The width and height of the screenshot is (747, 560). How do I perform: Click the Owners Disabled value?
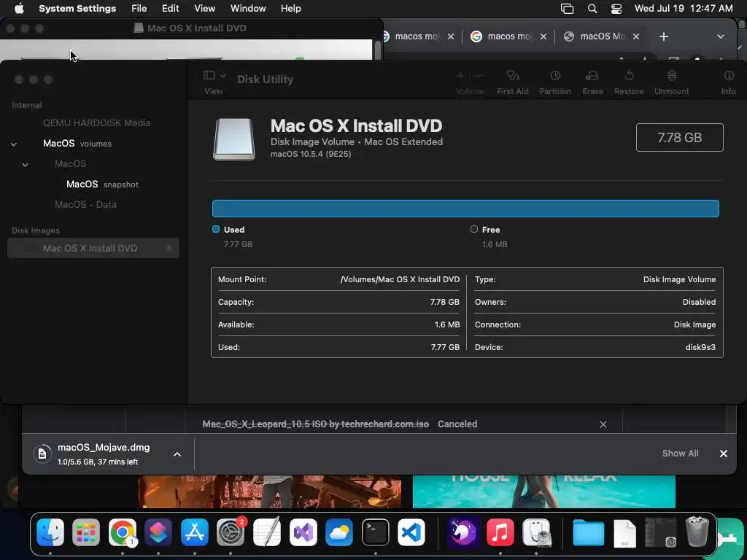click(x=699, y=302)
